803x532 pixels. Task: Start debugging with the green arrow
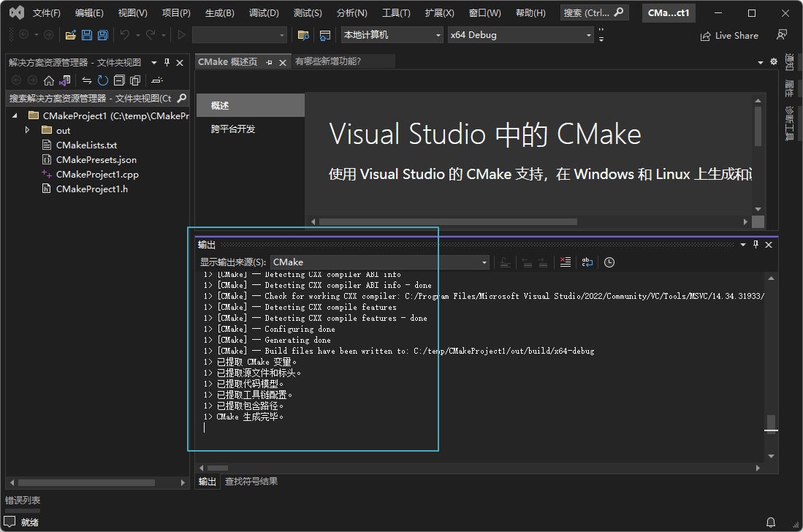pyautogui.click(x=180, y=34)
